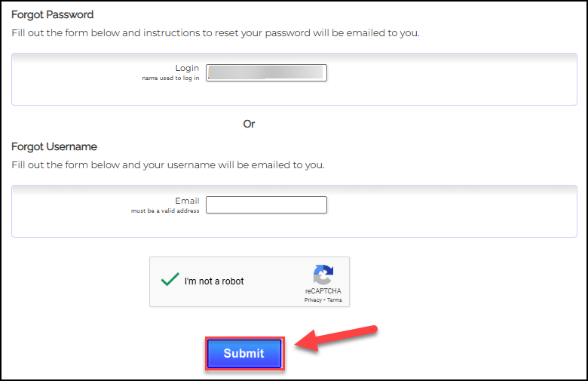Click the green checkmark in reCAPTCHA

[x=170, y=279]
